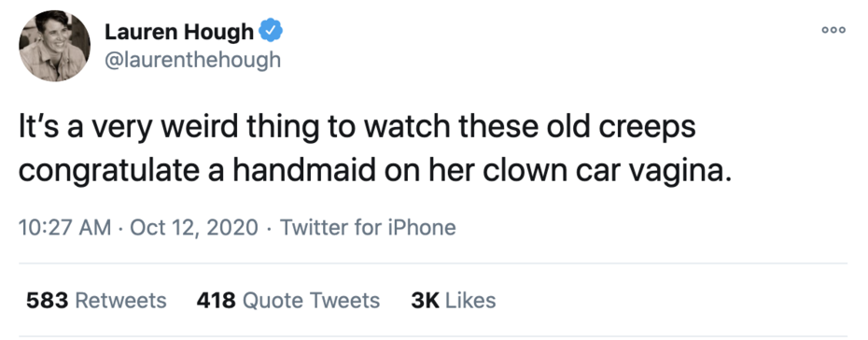Click the word handmaid in tweet
Screen dimensions: 868x340
click(304, 170)
